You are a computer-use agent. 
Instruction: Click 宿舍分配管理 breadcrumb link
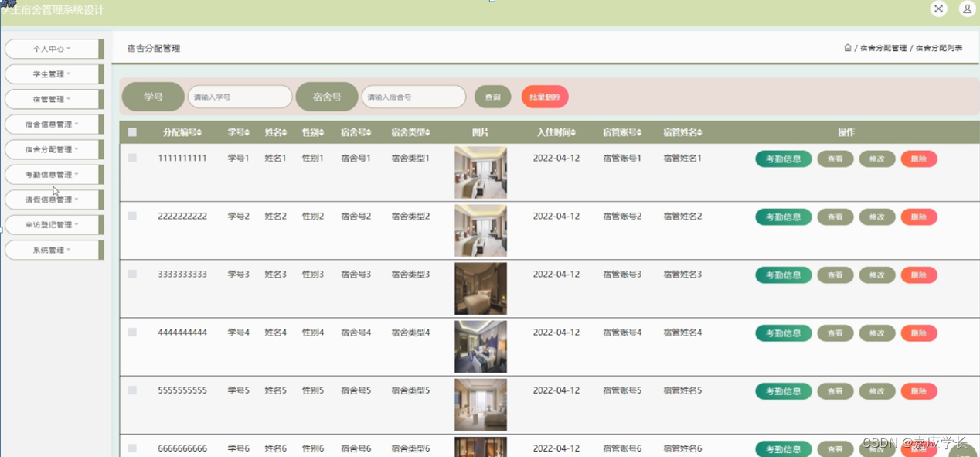(x=883, y=48)
